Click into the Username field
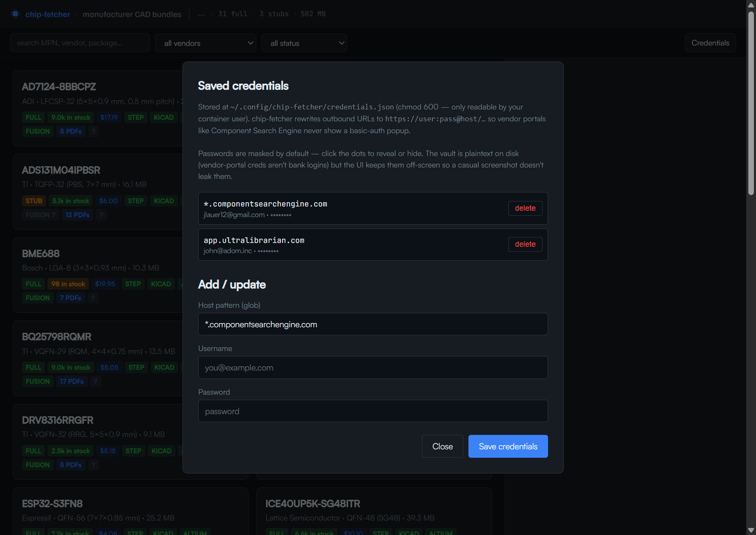This screenshot has height=535, width=756. [x=373, y=368]
